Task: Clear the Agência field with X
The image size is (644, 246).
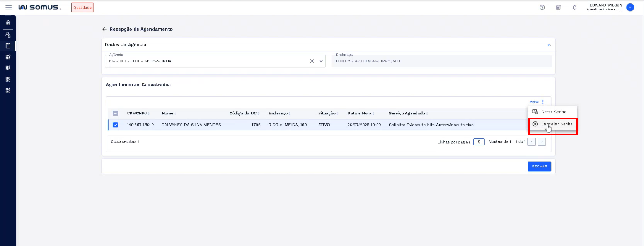Action: click(x=312, y=61)
